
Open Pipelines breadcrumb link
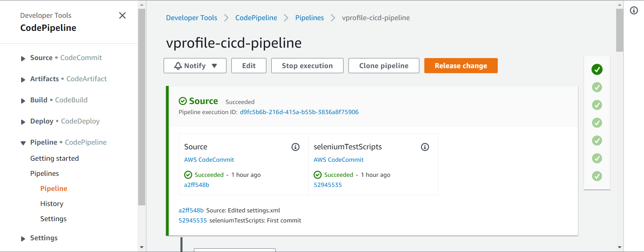click(x=310, y=18)
